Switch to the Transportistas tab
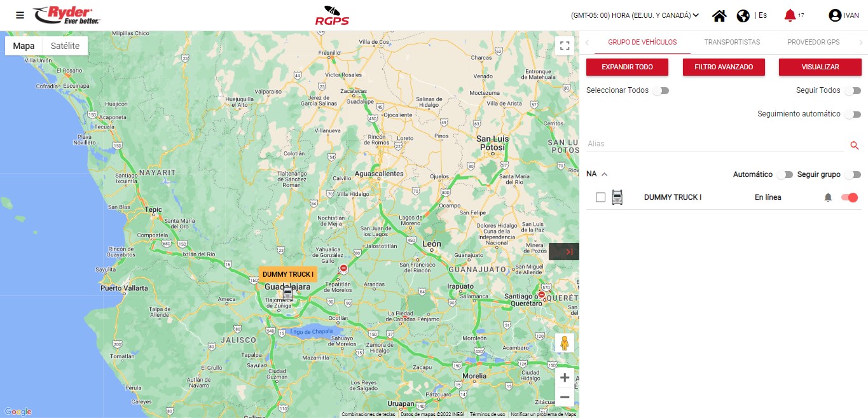The image size is (868, 418). [732, 42]
